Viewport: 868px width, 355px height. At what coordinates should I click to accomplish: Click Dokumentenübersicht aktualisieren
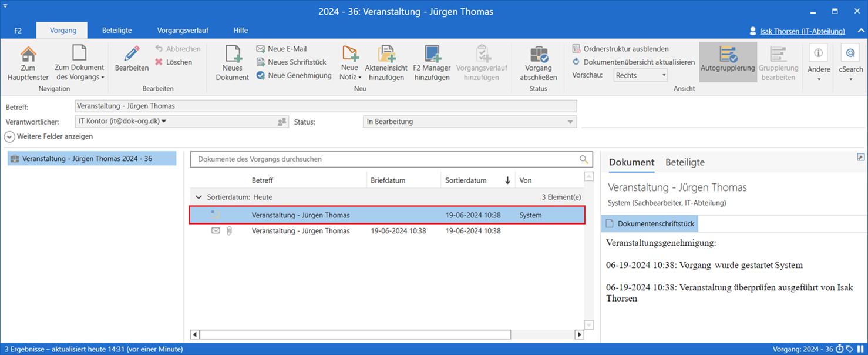click(x=633, y=62)
